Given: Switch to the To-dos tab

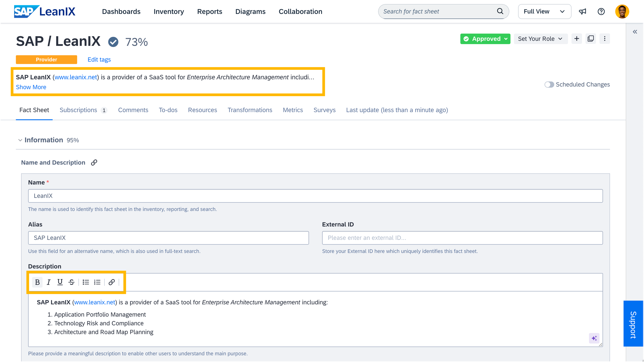Looking at the screenshot, I should [x=168, y=110].
